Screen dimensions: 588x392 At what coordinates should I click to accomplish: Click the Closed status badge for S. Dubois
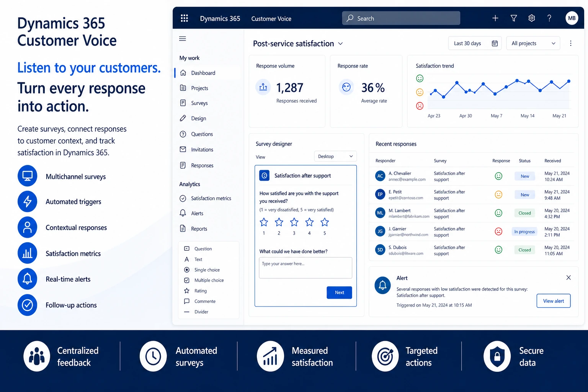click(525, 250)
